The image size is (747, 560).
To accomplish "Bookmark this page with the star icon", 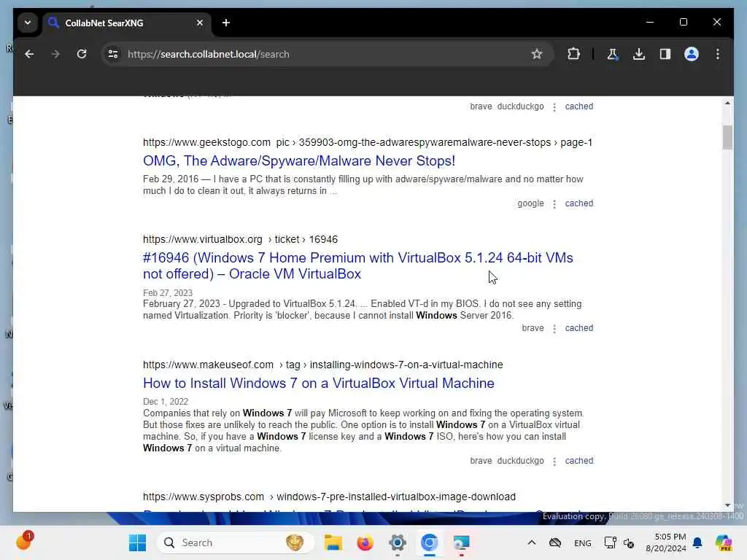I will pos(537,54).
